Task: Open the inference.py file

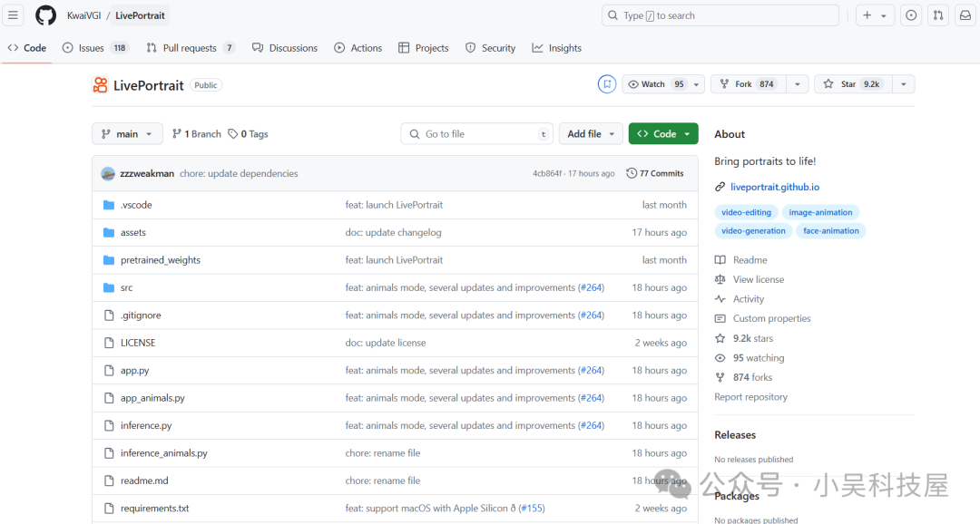Action: click(146, 425)
